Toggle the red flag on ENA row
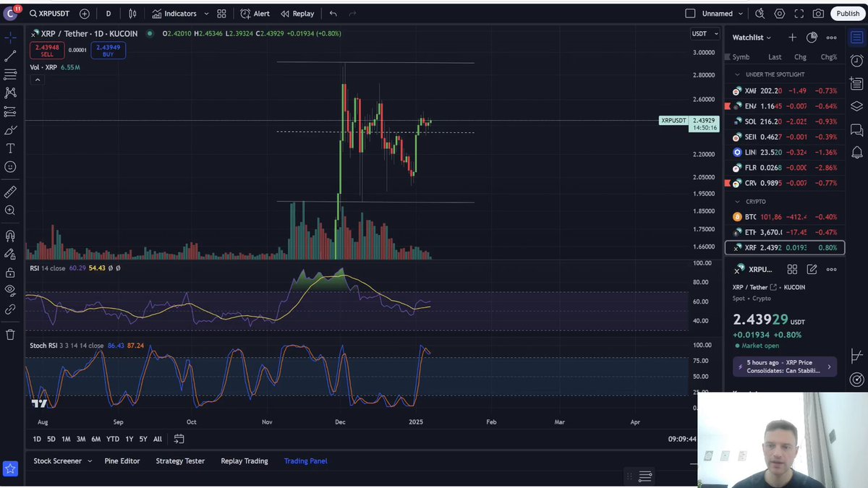 point(728,106)
